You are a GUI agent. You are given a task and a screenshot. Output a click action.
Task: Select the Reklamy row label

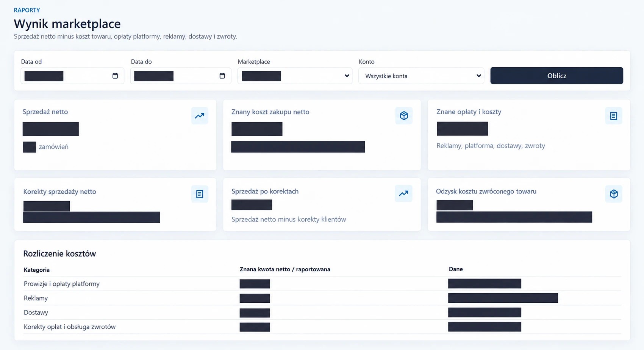[36, 298]
